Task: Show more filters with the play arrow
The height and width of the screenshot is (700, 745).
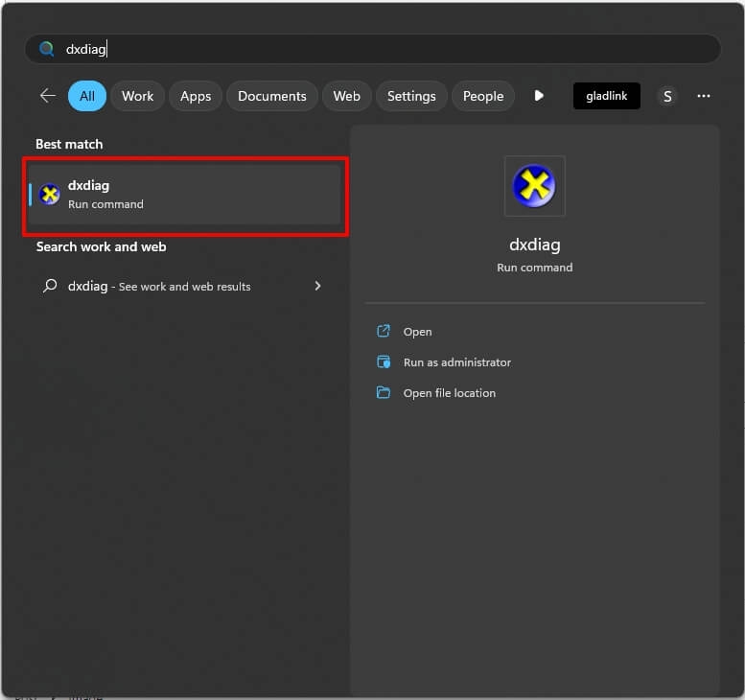Action: (538, 96)
